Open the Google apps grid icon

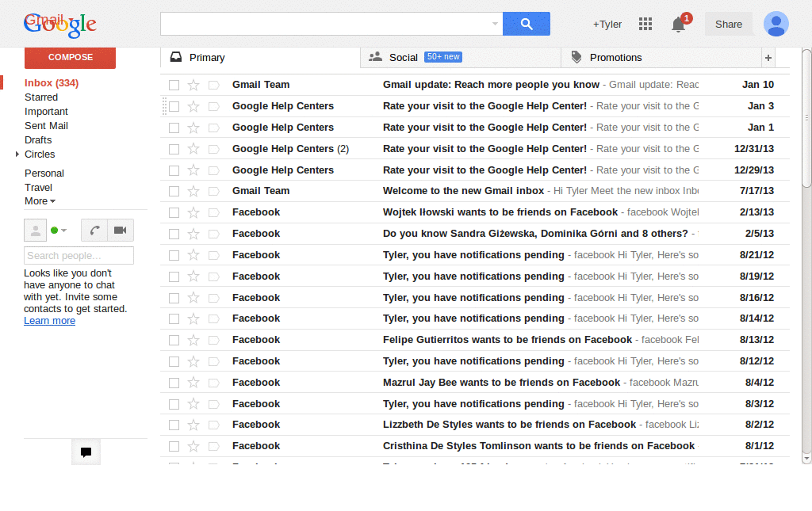(645, 24)
